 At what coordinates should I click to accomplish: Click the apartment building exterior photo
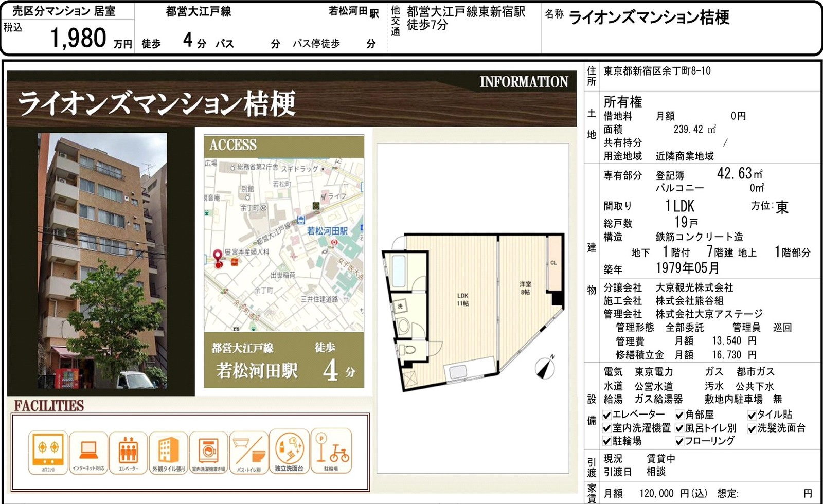coord(102,261)
